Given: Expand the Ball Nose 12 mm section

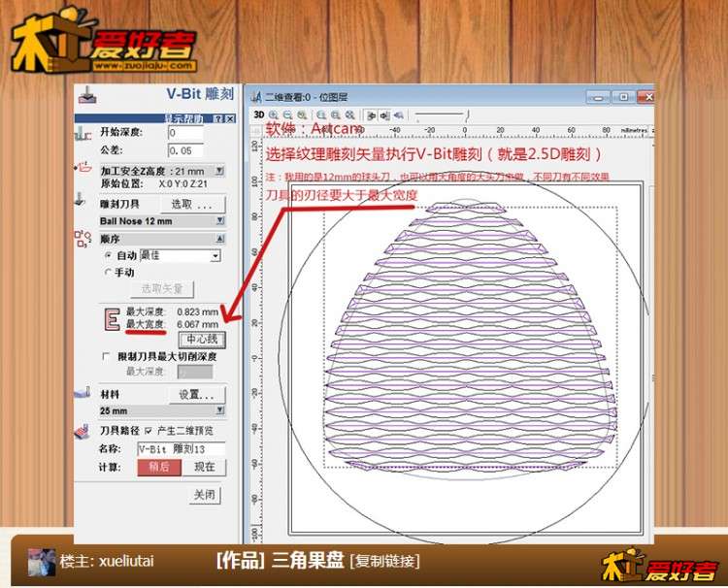Looking at the screenshot, I should (220, 221).
